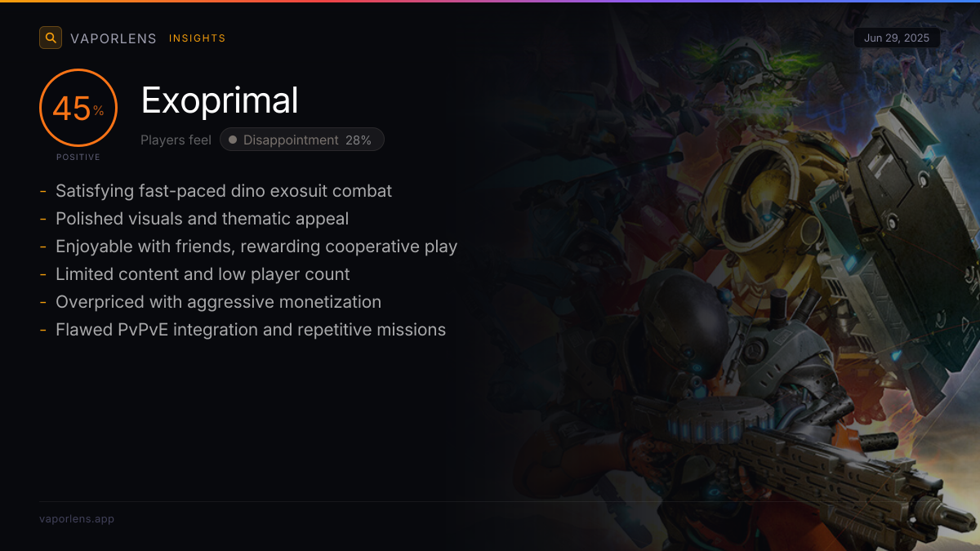Screen dimensions: 980x551
Task: Select Satisfying fast-paced dino exosuit combat
Action: pos(224,191)
